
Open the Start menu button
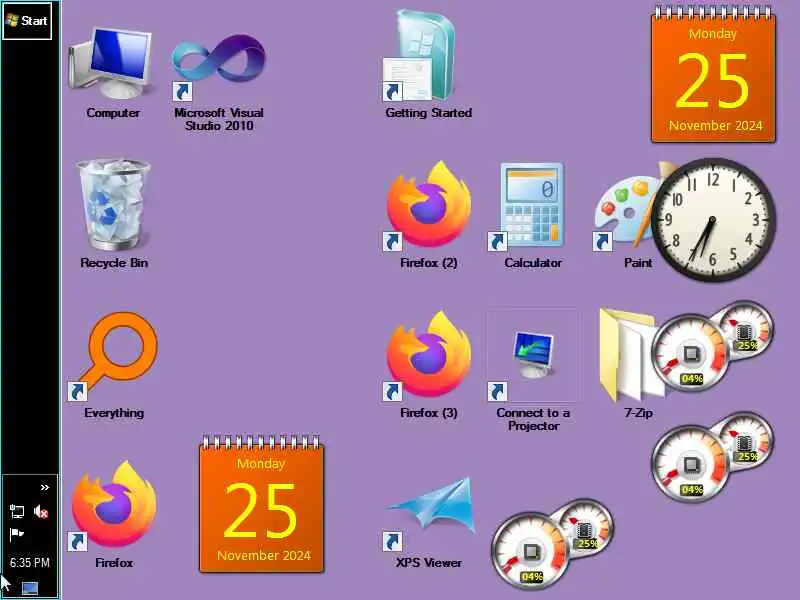coord(27,21)
